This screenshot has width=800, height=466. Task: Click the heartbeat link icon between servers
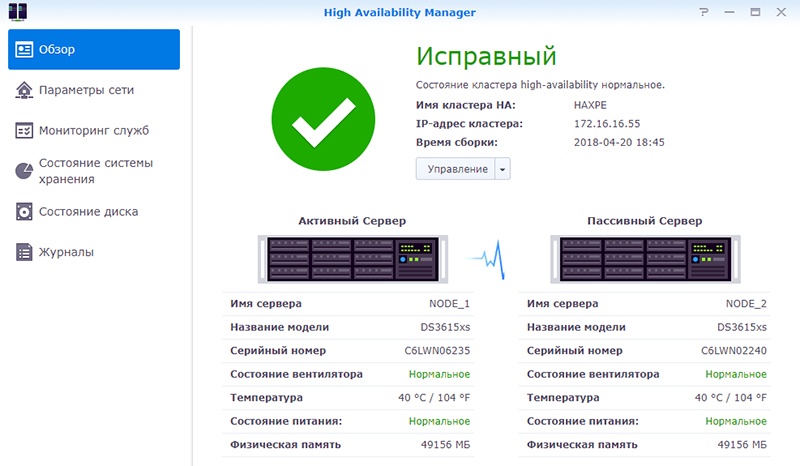click(x=487, y=260)
